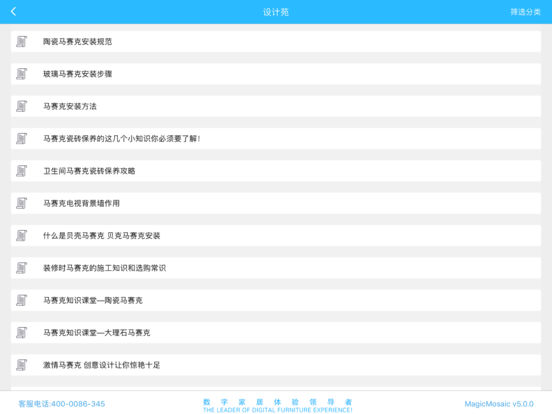This screenshot has height=414, width=552.
Task: Click document icon beside 马赛克电视背景墙作用
Action: pos(21,203)
